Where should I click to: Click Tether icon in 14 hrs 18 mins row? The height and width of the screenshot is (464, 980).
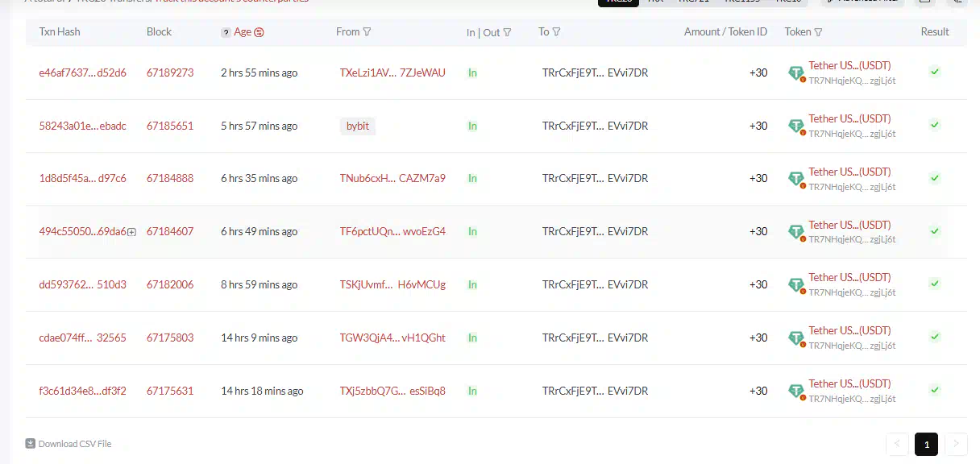click(796, 392)
